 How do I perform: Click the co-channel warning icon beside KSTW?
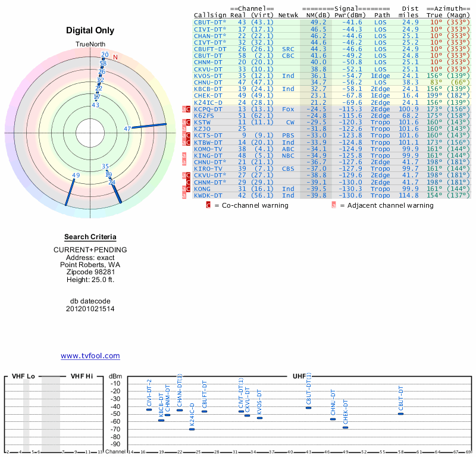click(188, 123)
